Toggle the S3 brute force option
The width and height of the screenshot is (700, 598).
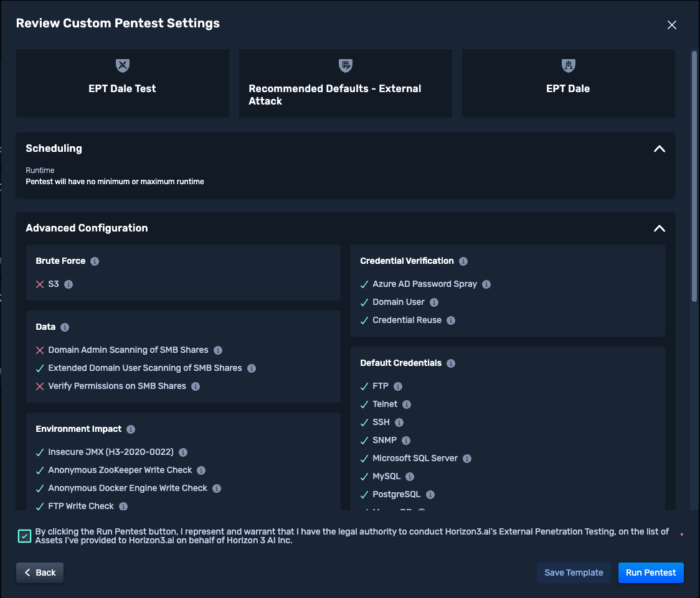[40, 284]
